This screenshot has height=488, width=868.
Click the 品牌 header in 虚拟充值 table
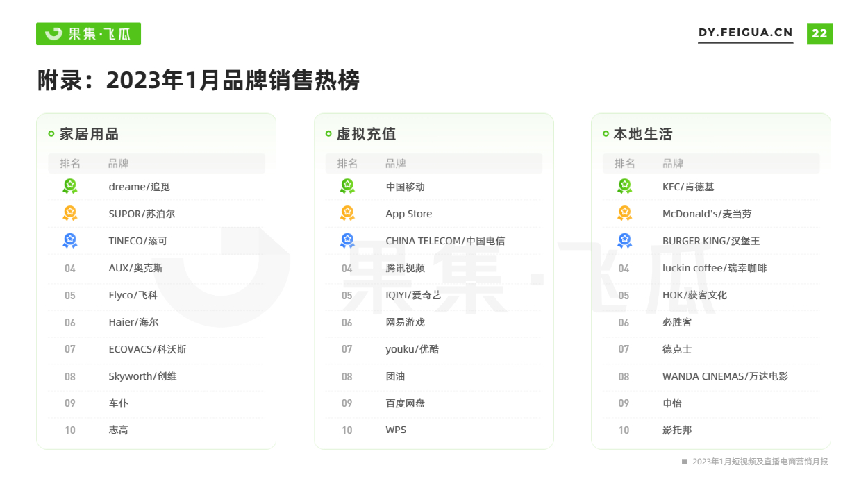point(396,164)
